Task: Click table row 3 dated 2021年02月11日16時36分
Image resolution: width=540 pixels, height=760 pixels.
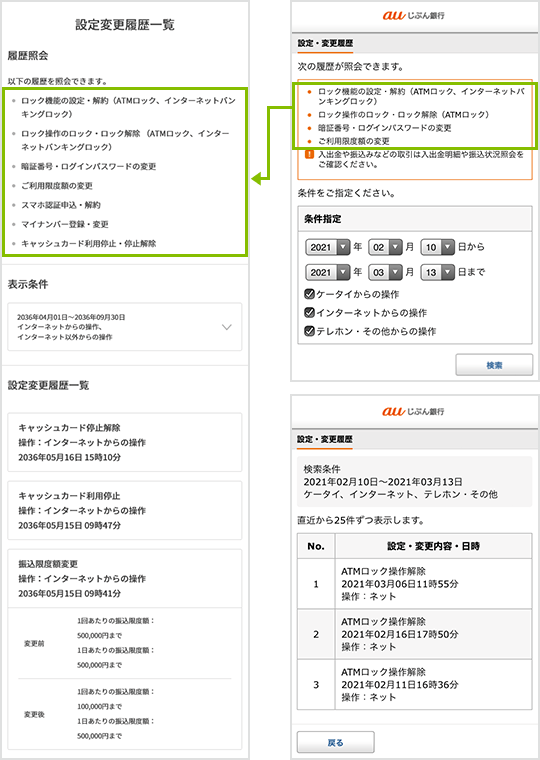Action: (x=414, y=685)
